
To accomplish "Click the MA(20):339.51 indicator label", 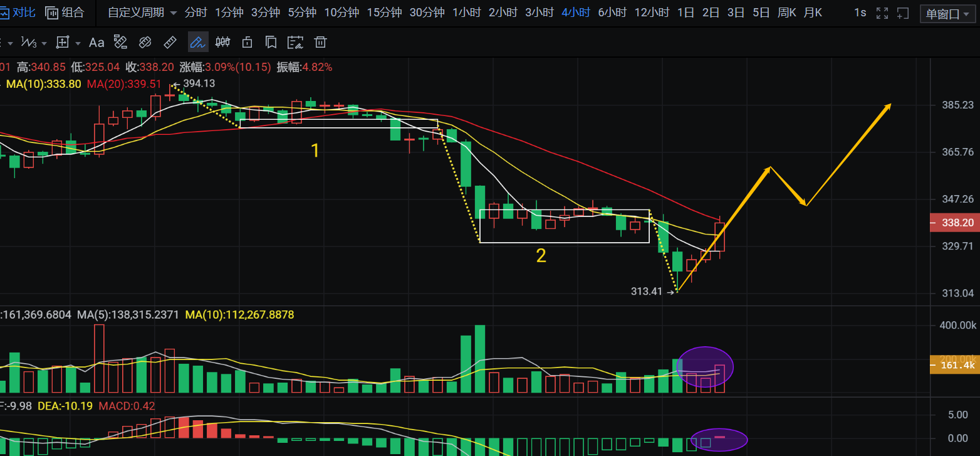I will pyautogui.click(x=124, y=84).
